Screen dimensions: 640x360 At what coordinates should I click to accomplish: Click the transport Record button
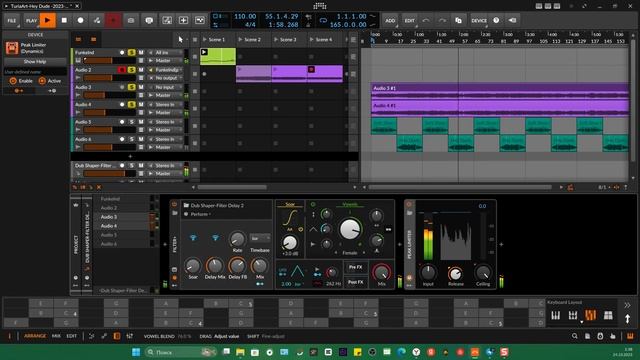(80, 20)
